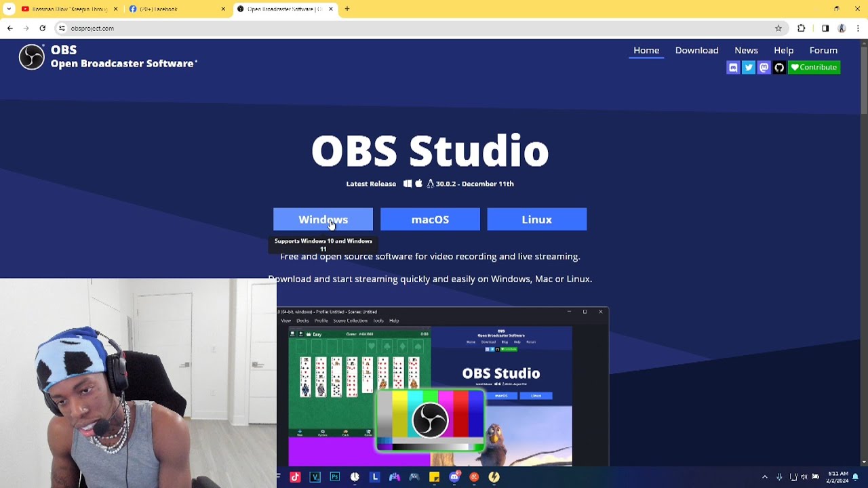This screenshot has height=488, width=868.
Task: Open the Discord taskbar icon
Action: tap(454, 477)
